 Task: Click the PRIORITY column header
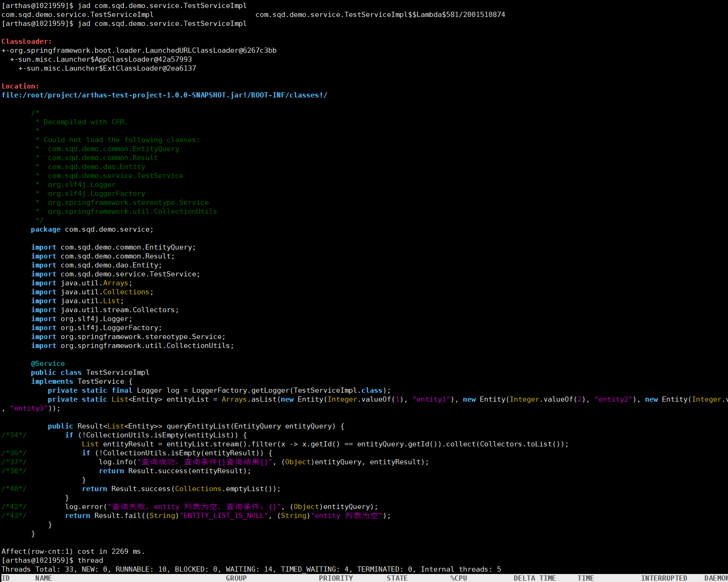pyautogui.click(x=336, y=578)
